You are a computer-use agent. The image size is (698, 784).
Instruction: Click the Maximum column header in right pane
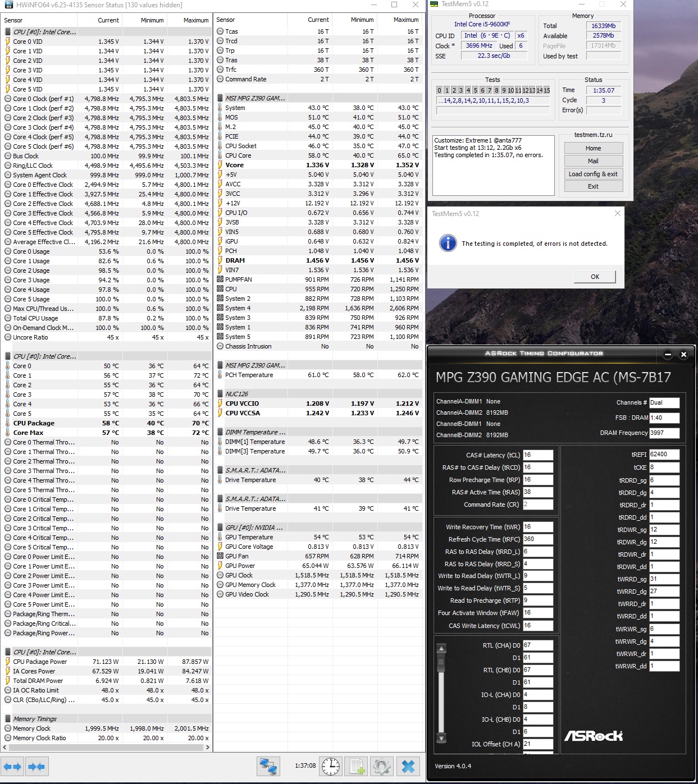click(399, 20)
